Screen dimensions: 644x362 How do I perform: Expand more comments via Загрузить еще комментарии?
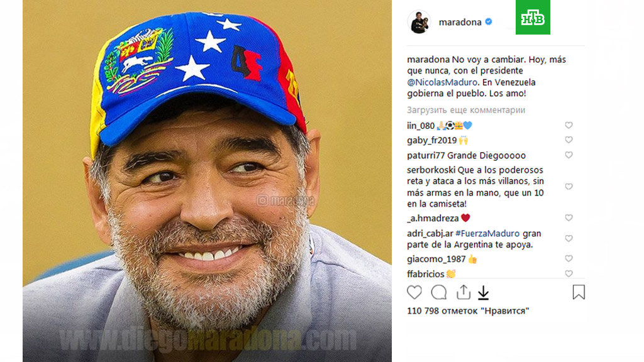[466, 110]
